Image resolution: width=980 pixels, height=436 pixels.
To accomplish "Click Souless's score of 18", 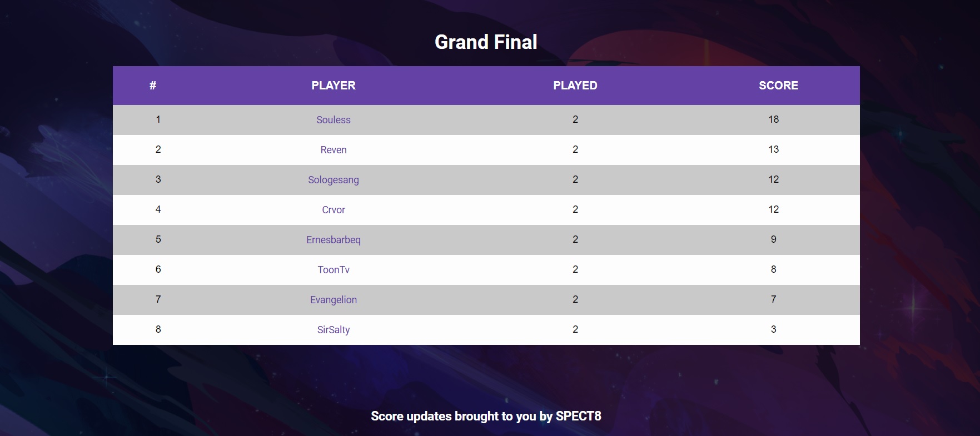I will coord(774,119).
